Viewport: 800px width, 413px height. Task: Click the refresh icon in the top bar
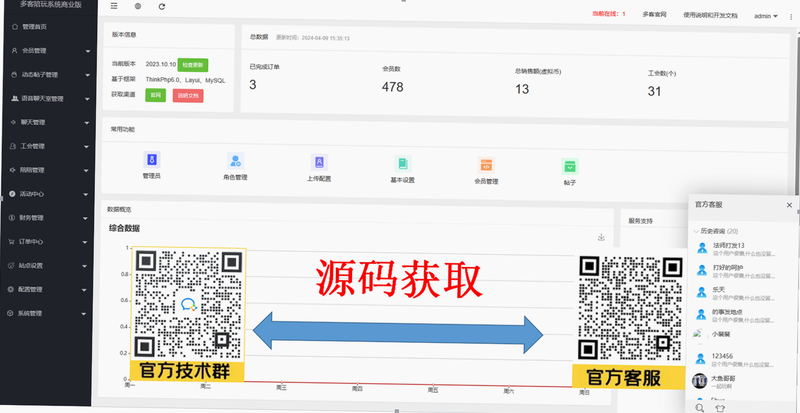pos(162,7)
